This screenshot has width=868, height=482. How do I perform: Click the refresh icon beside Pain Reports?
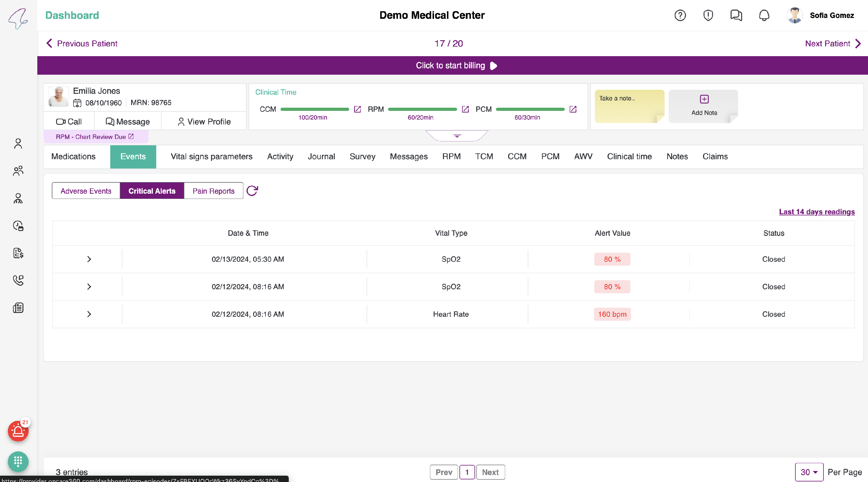pos(252,191)
